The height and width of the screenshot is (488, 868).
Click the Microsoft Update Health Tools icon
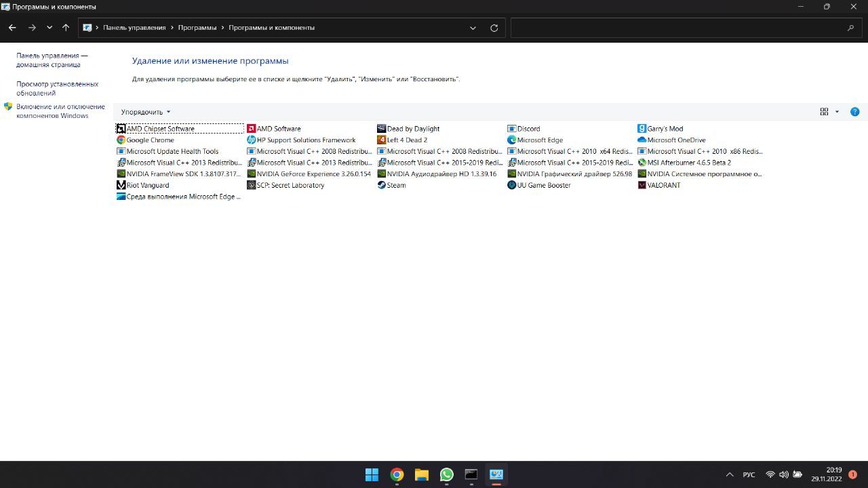click(121, 151)
